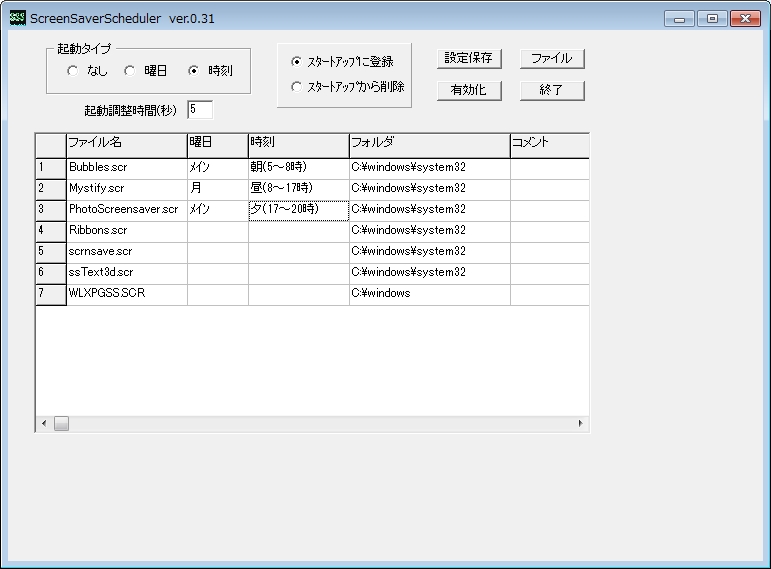The image size is (771, 569).
Task: Select the WLXPGSS.SCR file name cell
Action: coord(127,295)
